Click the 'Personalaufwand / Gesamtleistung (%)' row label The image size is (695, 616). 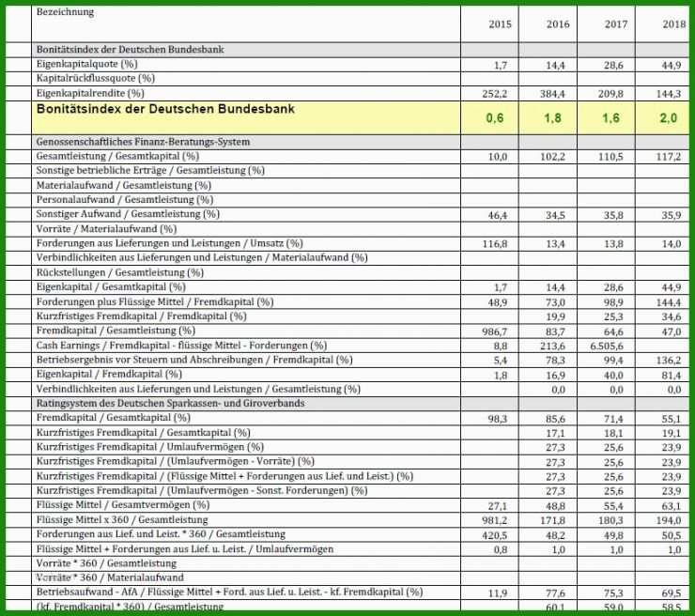(x=125, y=200)
